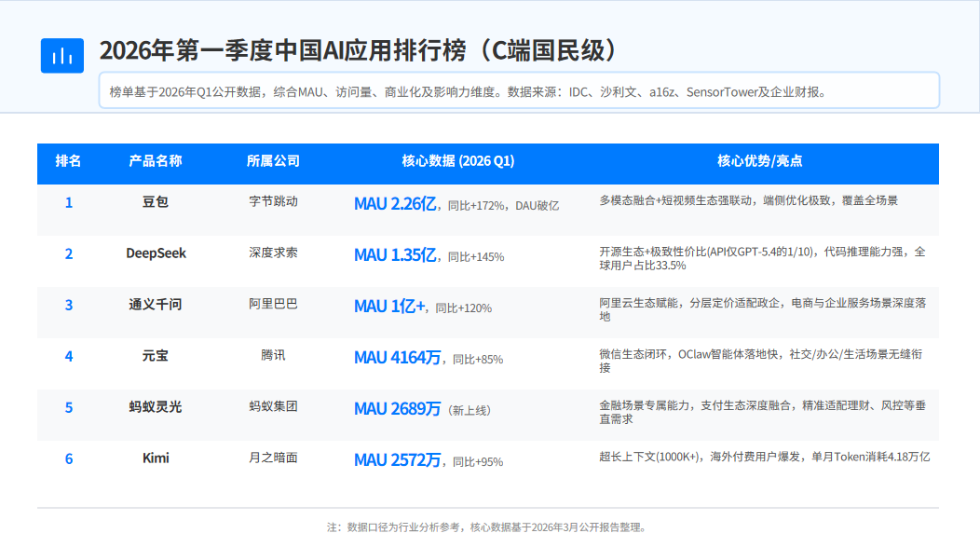Select product name Kimi

tap(156, 458)
